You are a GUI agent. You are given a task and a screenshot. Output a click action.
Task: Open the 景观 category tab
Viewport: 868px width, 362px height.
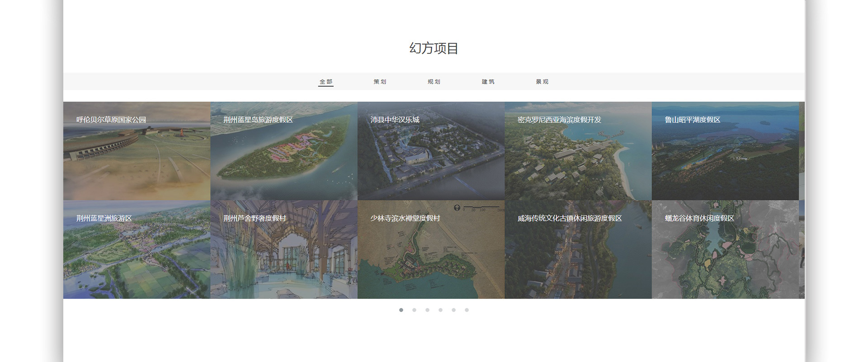point(542,82)
